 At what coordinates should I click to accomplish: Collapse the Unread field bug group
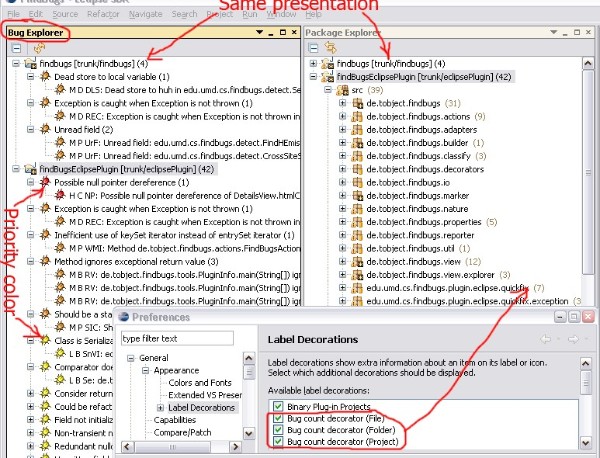[x=31, y=129]
